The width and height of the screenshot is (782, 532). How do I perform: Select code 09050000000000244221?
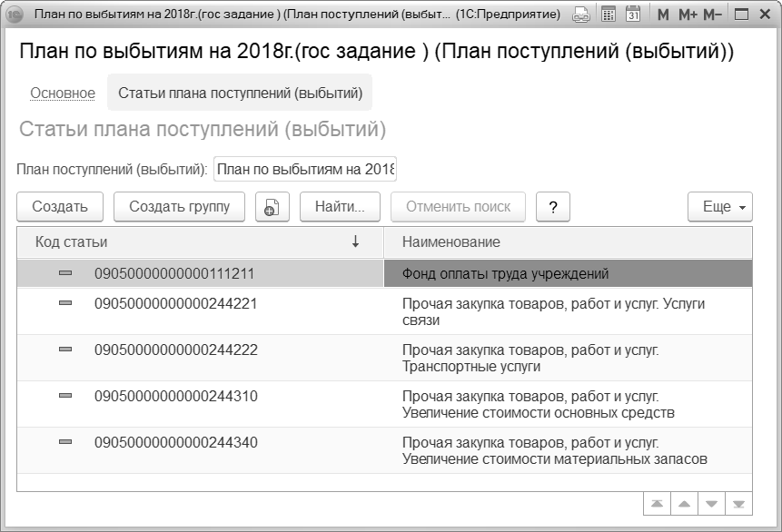(x=175, y=303)
